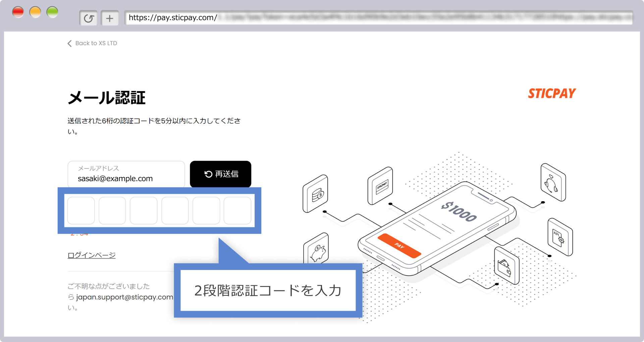Select the third verification code box

(x=144, y=211)
